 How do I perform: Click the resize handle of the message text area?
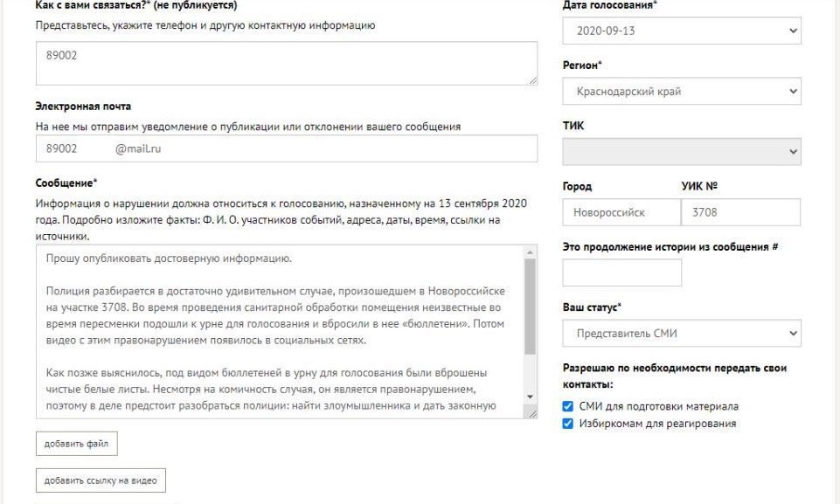tap(532, 413)
